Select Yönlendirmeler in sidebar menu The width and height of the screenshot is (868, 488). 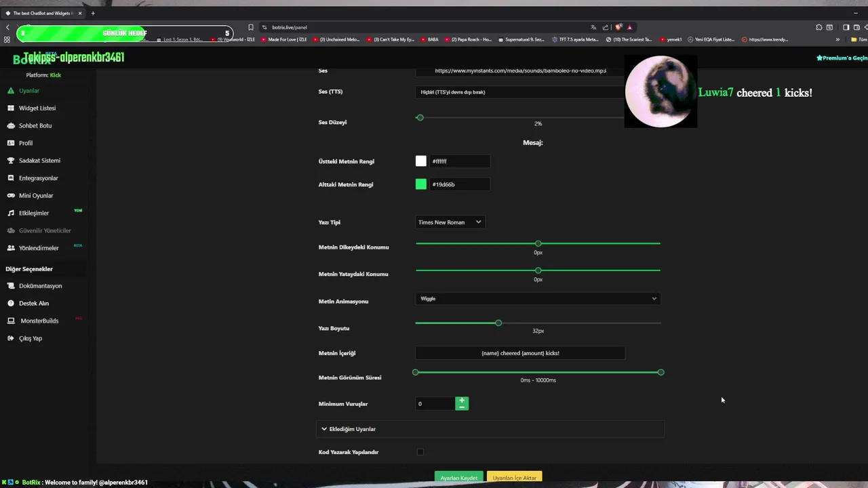point(39,248)
